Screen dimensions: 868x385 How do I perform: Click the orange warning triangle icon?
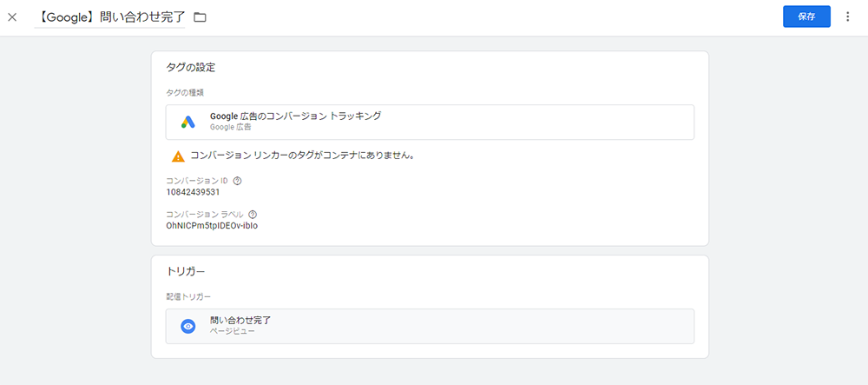pyautogui.click(x=178, y=156)
